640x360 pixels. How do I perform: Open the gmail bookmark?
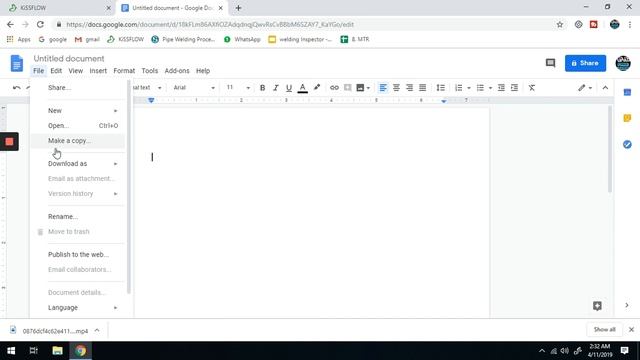[87, 39]
